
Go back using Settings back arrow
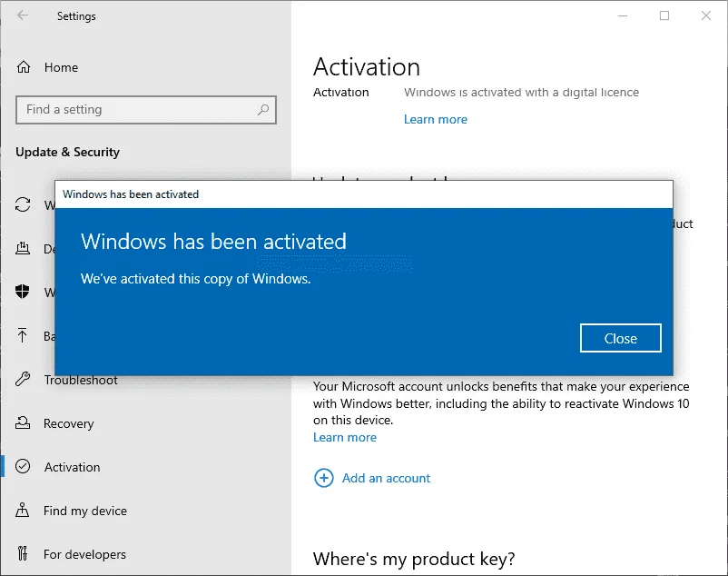(x=23, y=15)
